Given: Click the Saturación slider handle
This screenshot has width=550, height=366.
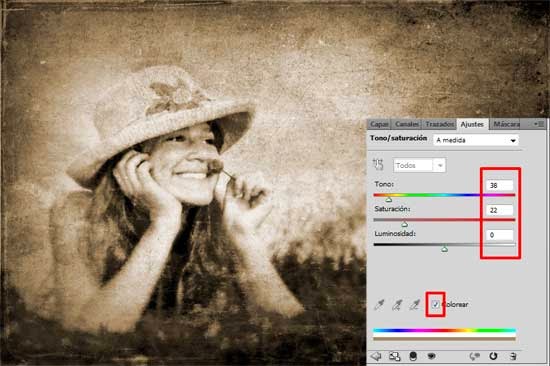Looking at the screenshot, I should [x=404, y=224].
